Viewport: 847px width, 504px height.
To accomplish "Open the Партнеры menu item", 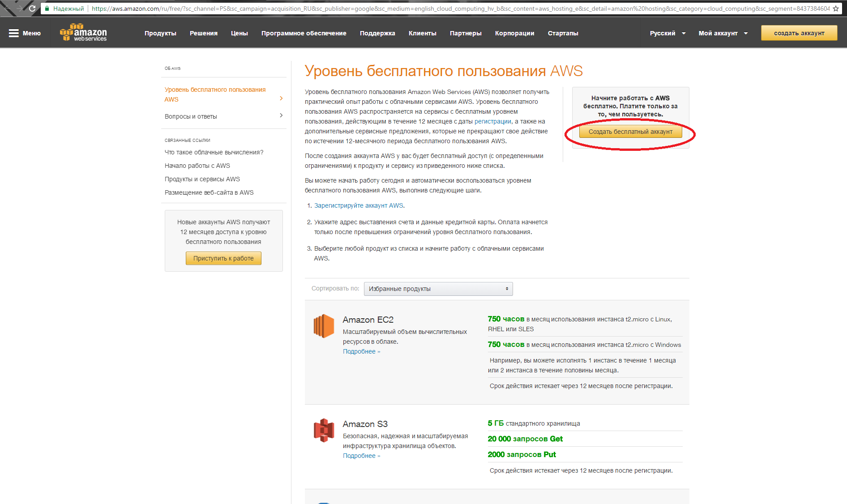I will point(466,33).
